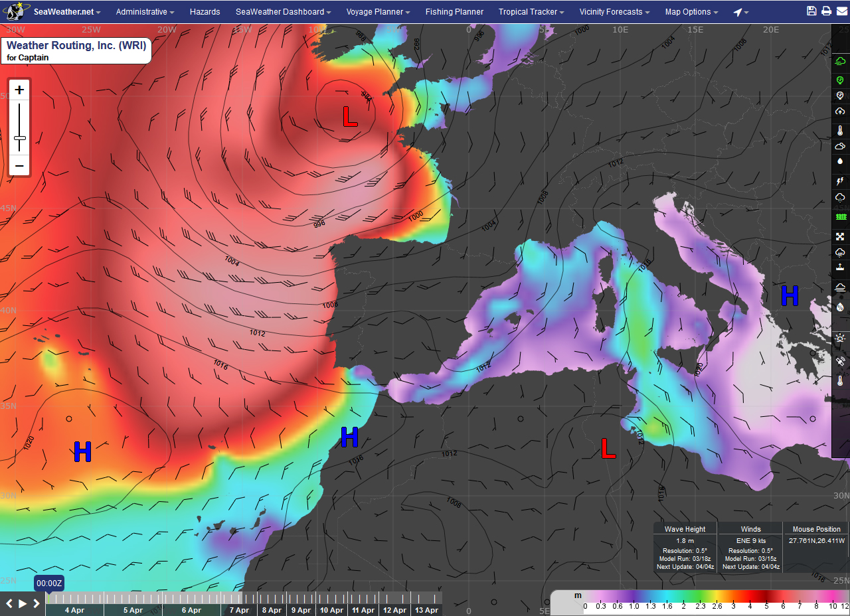This screenshot has width=850, height=616.
Task: Select 7 Apr on the timeline
Action: (x=239, y=610)
